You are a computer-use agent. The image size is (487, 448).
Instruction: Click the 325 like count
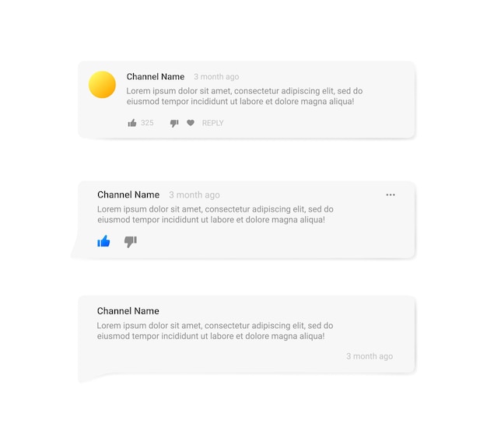coord(147,123)
